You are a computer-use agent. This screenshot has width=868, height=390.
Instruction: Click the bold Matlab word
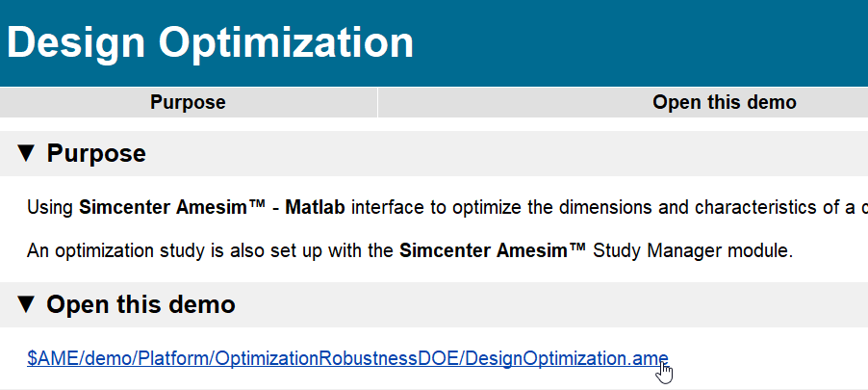point(315,208)
